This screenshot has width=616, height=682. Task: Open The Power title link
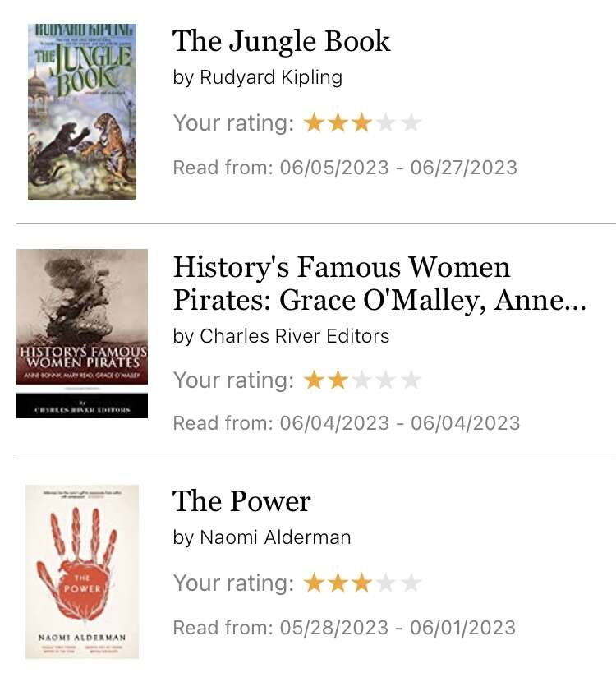pos(241,501)
